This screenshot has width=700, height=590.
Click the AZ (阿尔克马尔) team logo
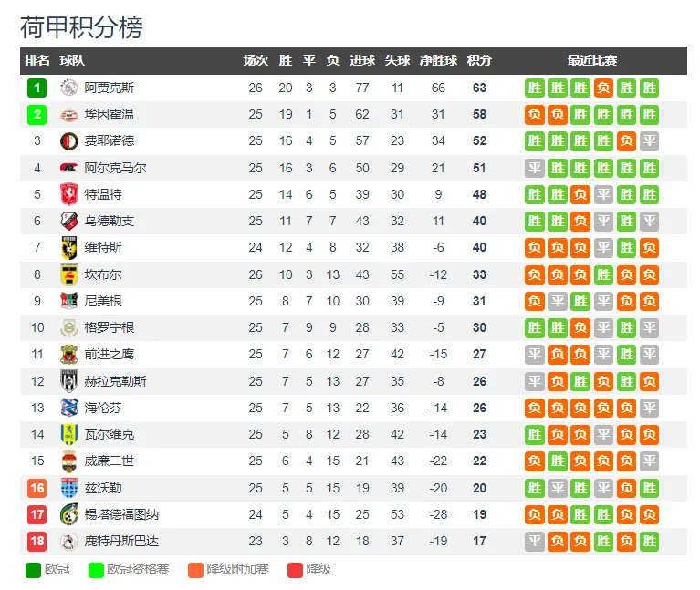click(69, 168)
